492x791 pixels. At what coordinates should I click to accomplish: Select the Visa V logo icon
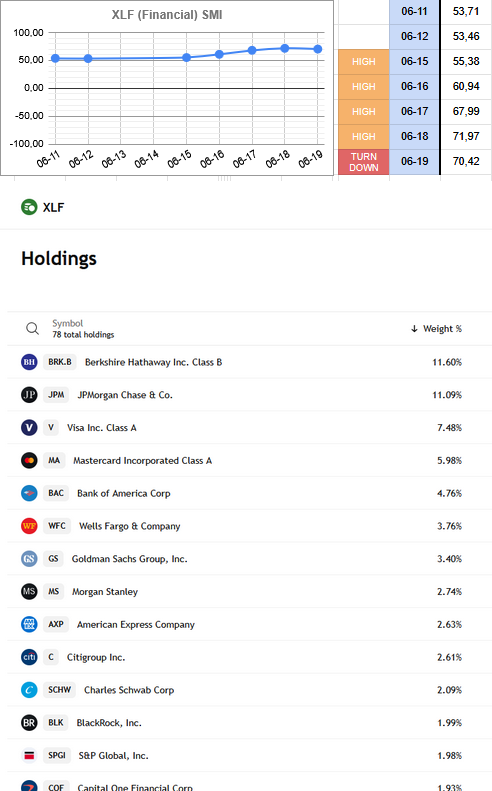[x=29, y=427]
